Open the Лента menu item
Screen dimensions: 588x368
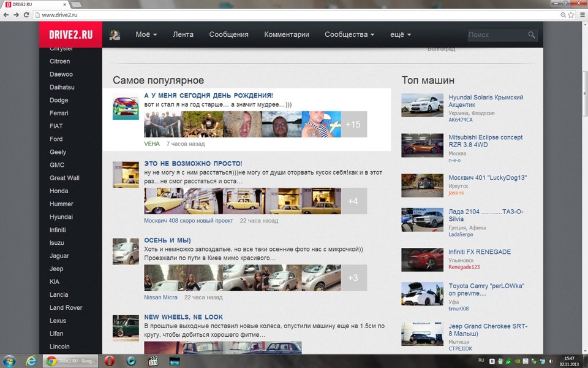(x=183, y=34)
